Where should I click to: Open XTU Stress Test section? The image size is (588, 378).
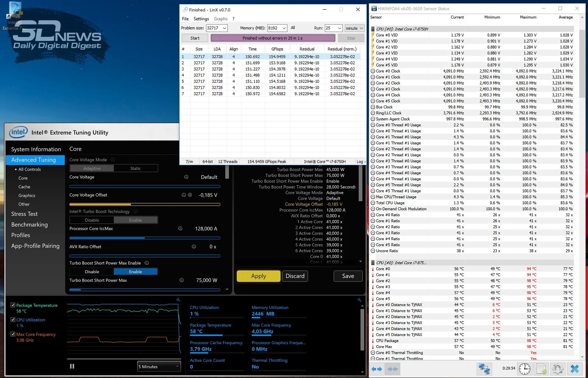[24, 214]
